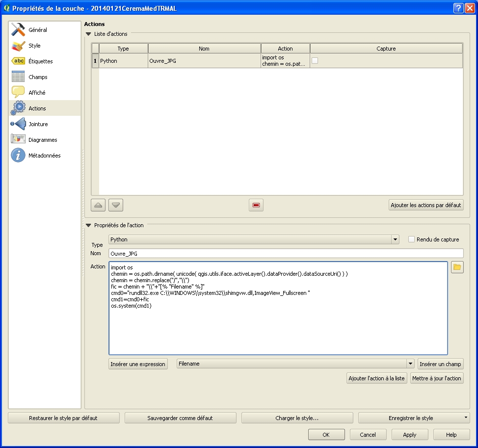The image size is (478, 448).
Task: Click Restaurer le style par défaut
Action: [x=63, y=418]
